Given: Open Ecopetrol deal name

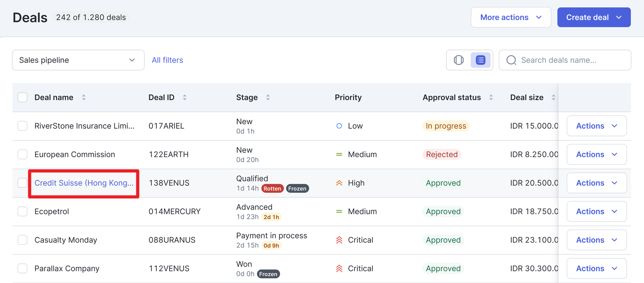Looking at the screenshot, I should (x=52, y=211).
